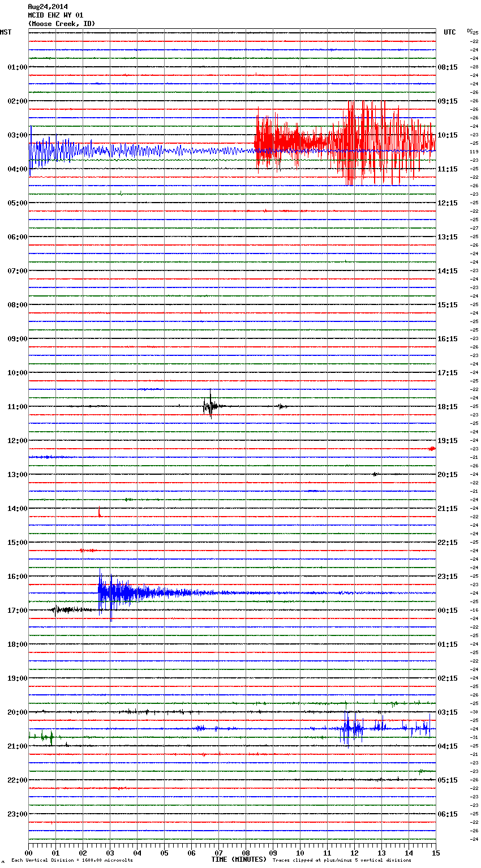Click the "04:00" MST hour label

18,169
